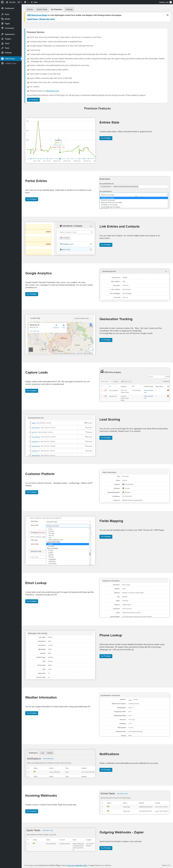Dismiss the CRM Perks Forms notice
The width and height of the screenshot is (173, 868).
coord(167,15)
